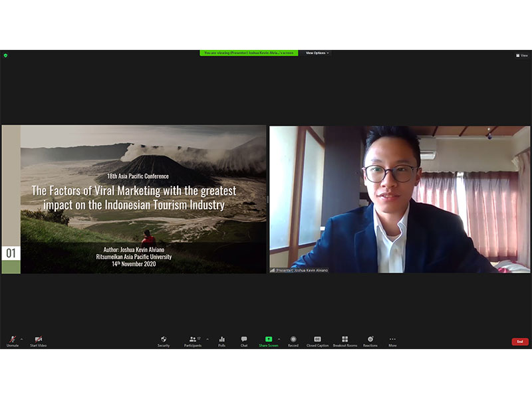Image resolution: width=532 pixels, height=399 pixels.
Task: Click the green encryption shield icon
Action: (x=5, y=55)
